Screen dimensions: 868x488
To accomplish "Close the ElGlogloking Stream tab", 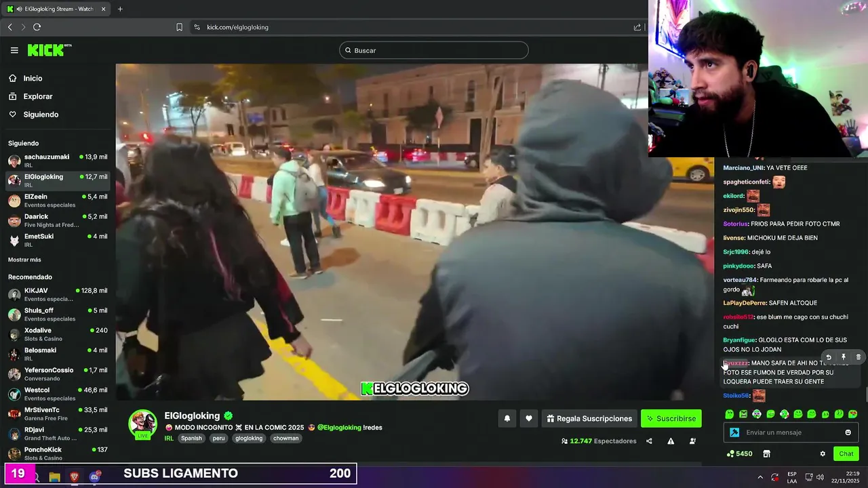I will click(103, 9).
